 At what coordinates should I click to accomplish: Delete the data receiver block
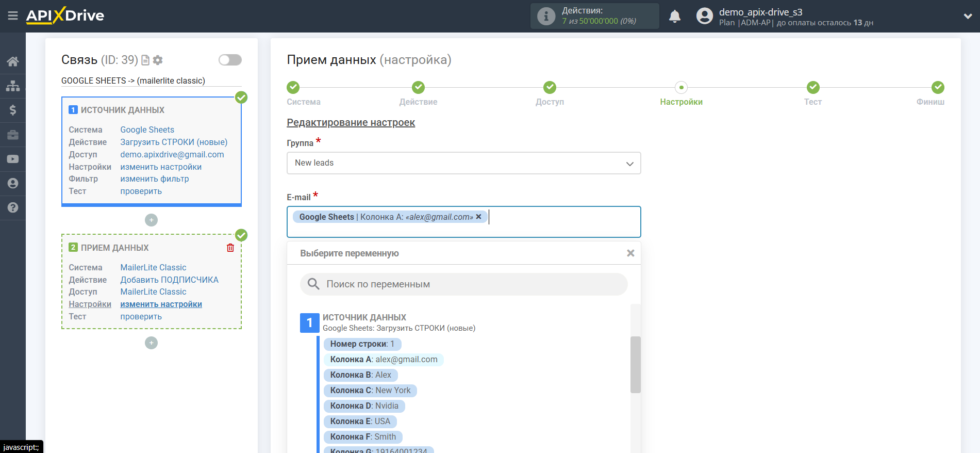pyautogui.click(x=230, y=248)
